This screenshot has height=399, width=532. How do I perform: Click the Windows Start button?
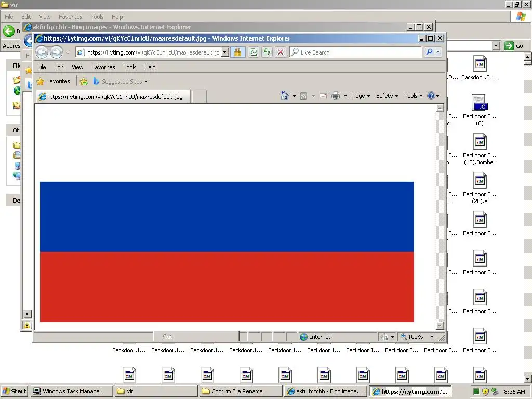point(15,391)
